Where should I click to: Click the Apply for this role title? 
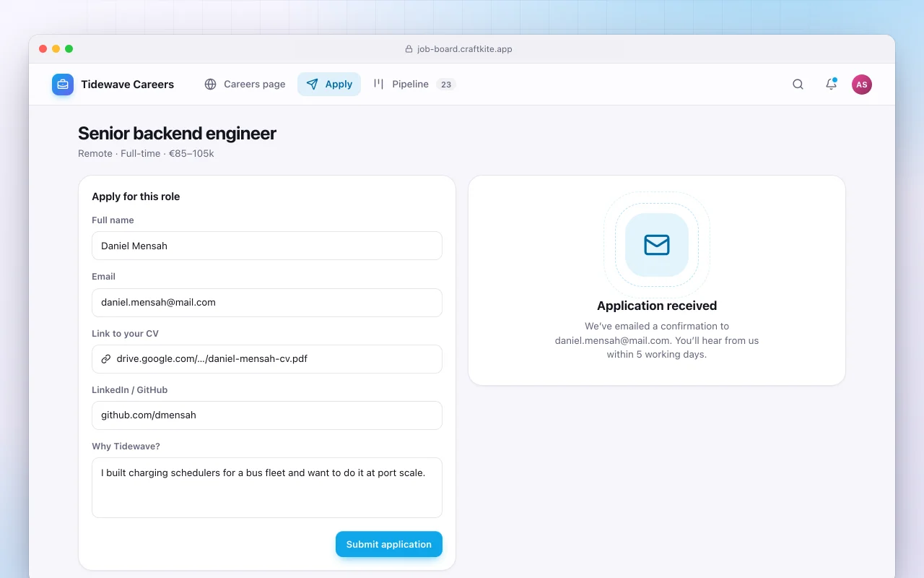pyautogui.click(x=136, y=197)
